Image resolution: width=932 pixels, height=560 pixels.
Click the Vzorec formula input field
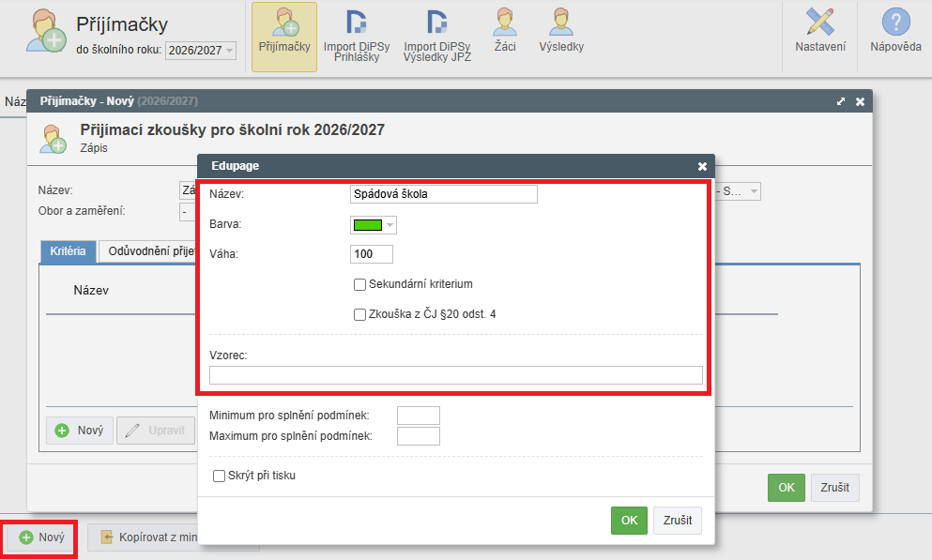[455, 375]
